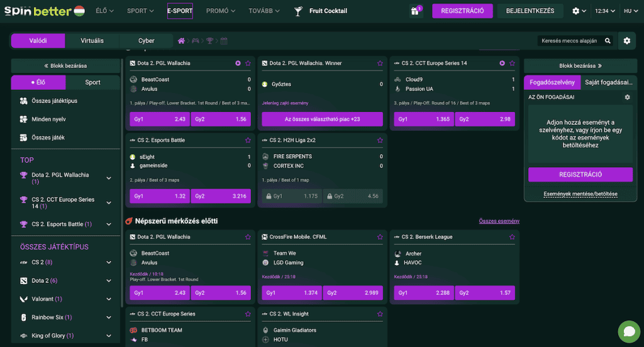Screen dimensions: 644x347
Task: Click the left sidebar scrollbar
Action: tap(121, 189)
